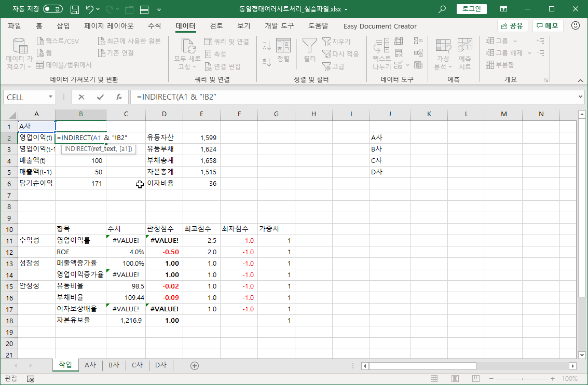Image resolution: width=588 pixels, height=385 pixels.
Task: Open Customize Quick Access Toolbar dropdown
Action: coord(159,9)
